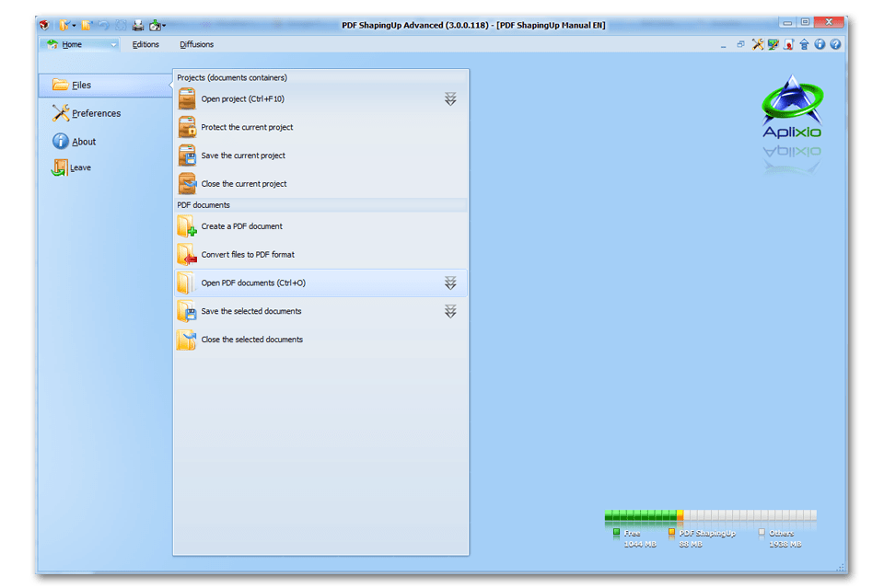The height and width of the screenshot is (588, 884).
Task: Click the Close selected documents folder icon
Action: pos(187,339)
